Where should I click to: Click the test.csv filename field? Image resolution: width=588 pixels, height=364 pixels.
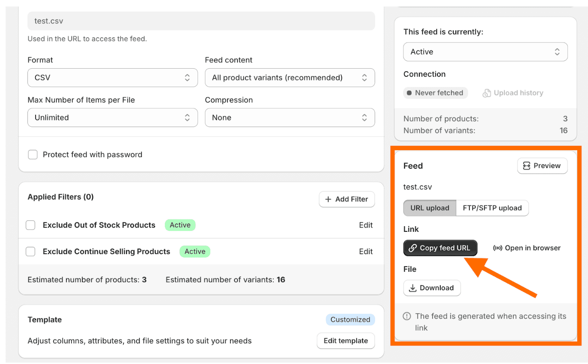(x=201, y=21)
